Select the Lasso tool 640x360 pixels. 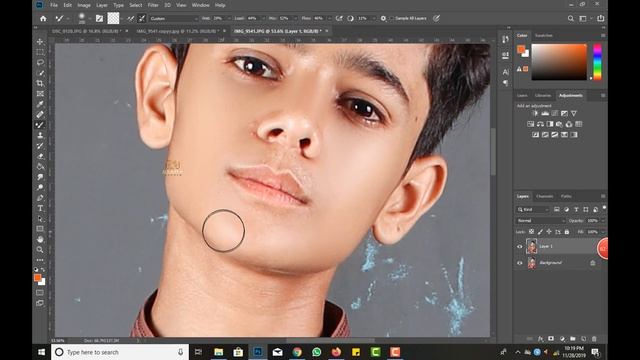40,62
